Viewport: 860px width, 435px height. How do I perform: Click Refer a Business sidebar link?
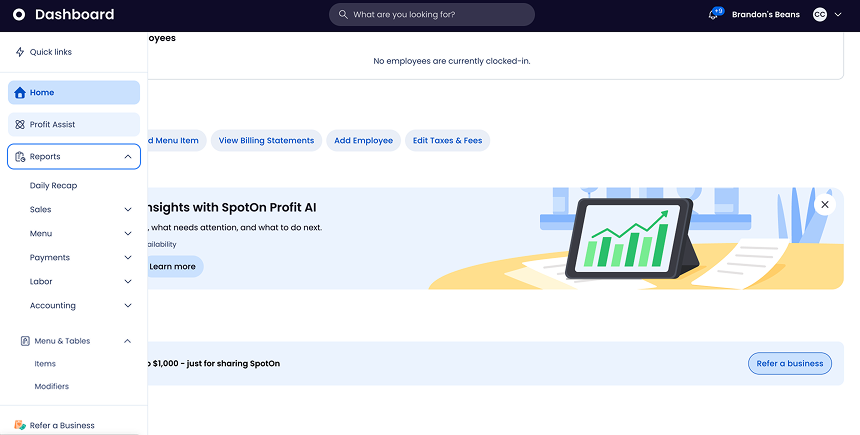click(62, 425)
